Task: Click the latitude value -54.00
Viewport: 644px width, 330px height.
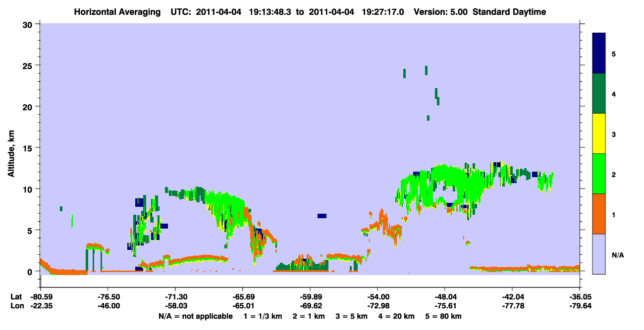Action: [377, 296]
